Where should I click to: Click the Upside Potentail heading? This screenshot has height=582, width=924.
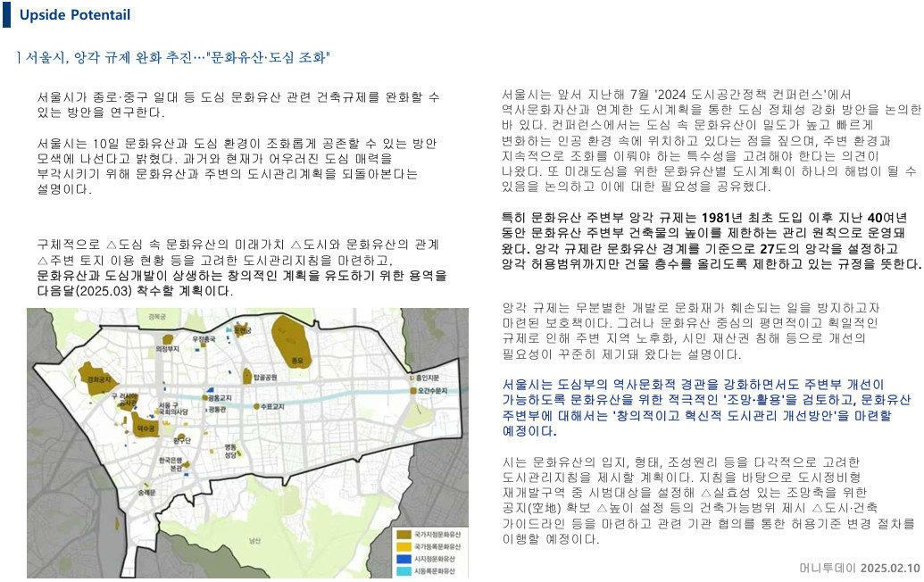point(75,15)
